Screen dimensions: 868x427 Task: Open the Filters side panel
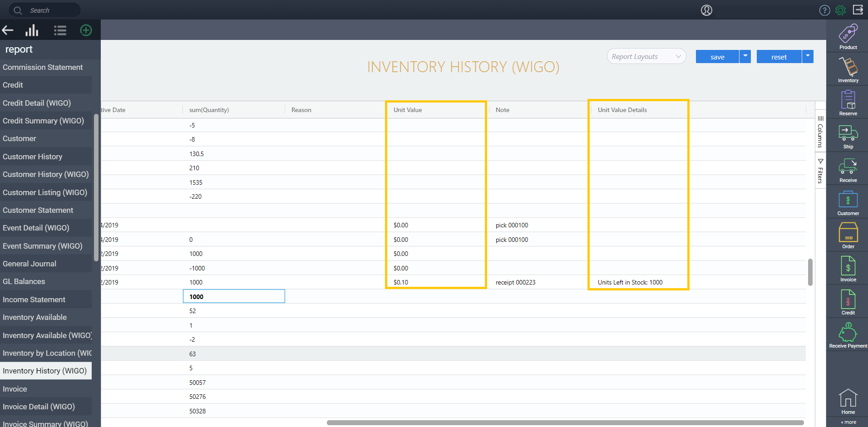click(x=820, y=171)
